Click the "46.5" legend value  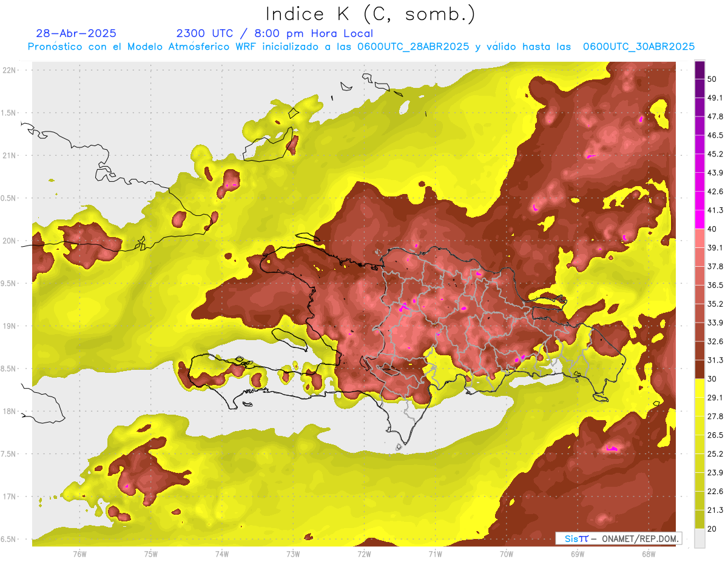click(x=715, y=135)
